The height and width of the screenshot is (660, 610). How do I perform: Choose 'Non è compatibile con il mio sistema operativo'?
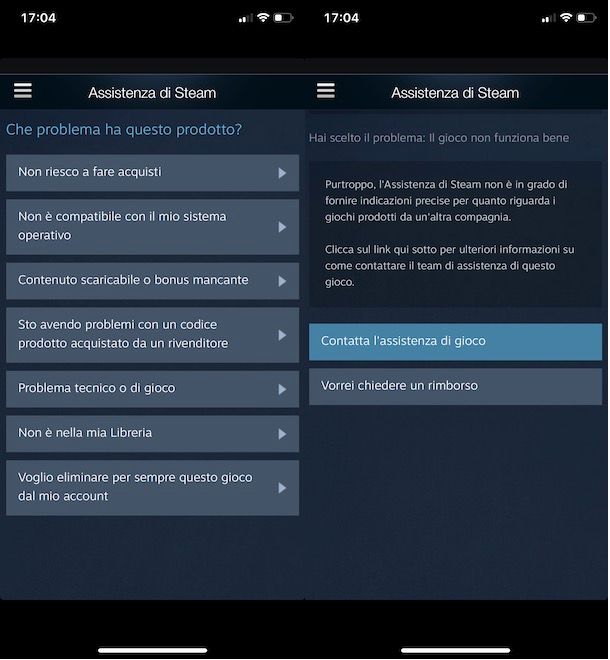(152, 226)
